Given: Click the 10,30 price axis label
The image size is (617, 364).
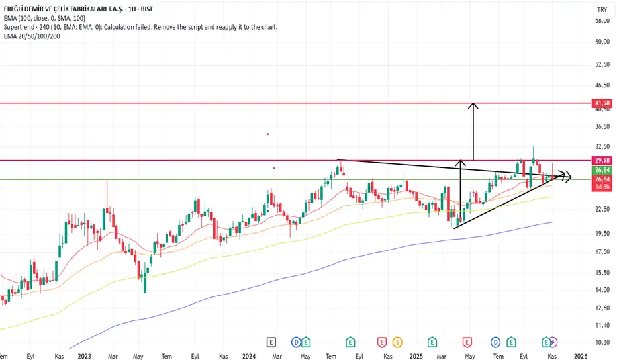Looking at the screenshot, I should tap(602, 342).
